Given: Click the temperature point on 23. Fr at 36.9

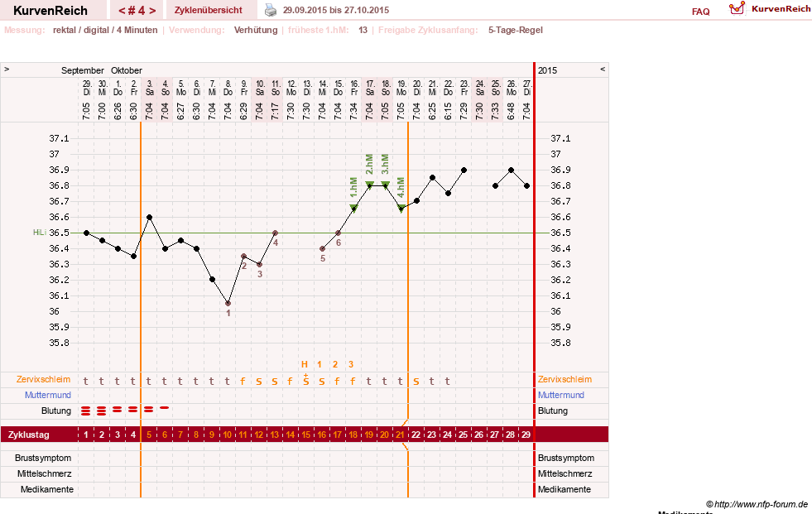Looking at the screenshot, I should pos(464,170).
